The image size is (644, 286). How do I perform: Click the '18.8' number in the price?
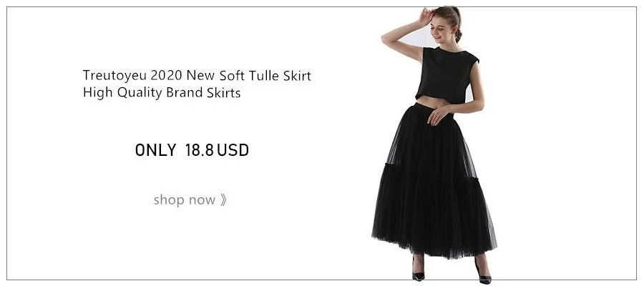point(199,150)
